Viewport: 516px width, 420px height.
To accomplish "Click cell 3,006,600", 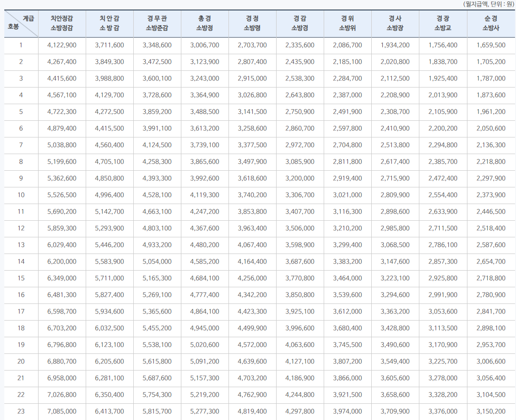I will [x=491, y=361].
